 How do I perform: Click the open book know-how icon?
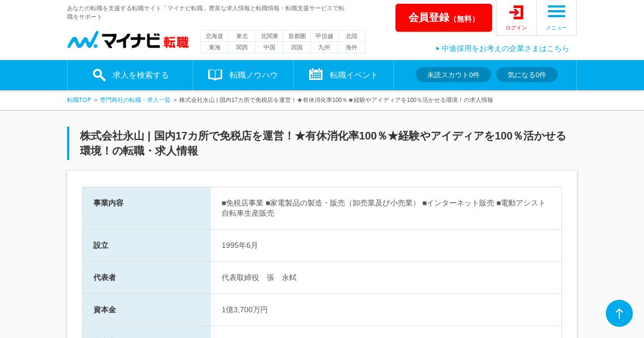click(215, 75)
